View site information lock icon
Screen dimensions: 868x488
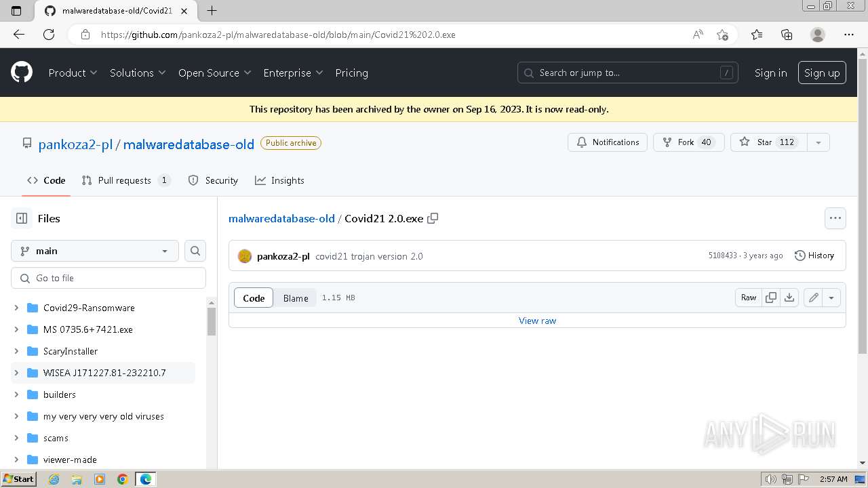(x=85, y=35)
